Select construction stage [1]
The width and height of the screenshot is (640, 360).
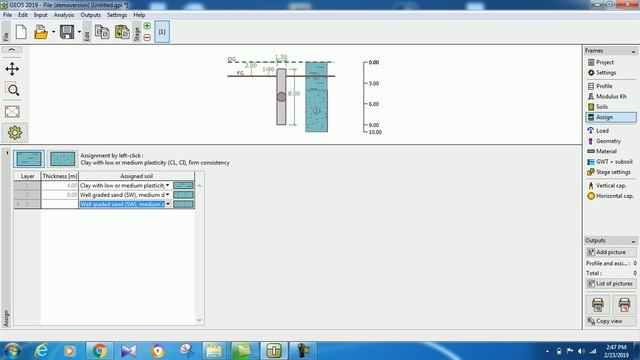162,32
